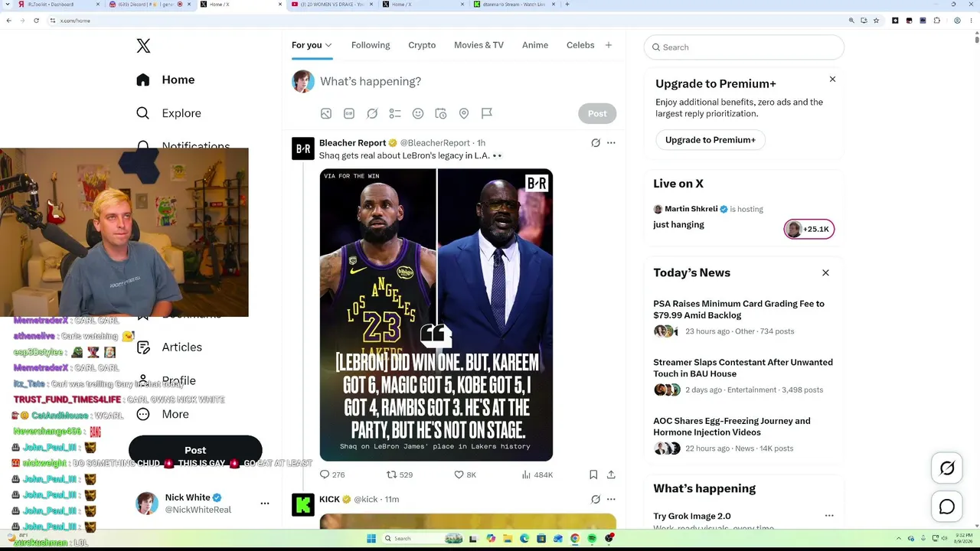Switch to the Celebs tab

580,45
